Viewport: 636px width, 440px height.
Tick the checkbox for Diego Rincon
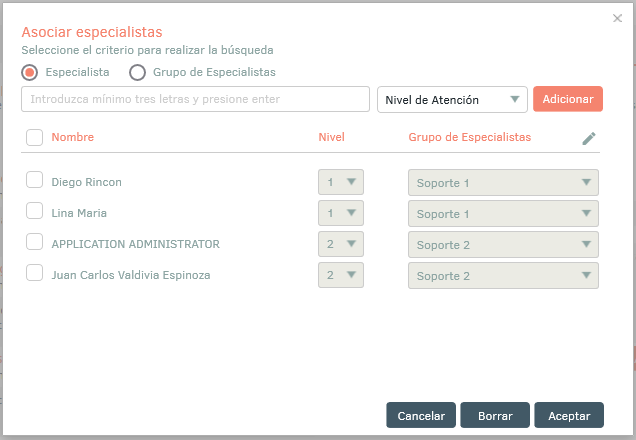(x=34, y=180)
